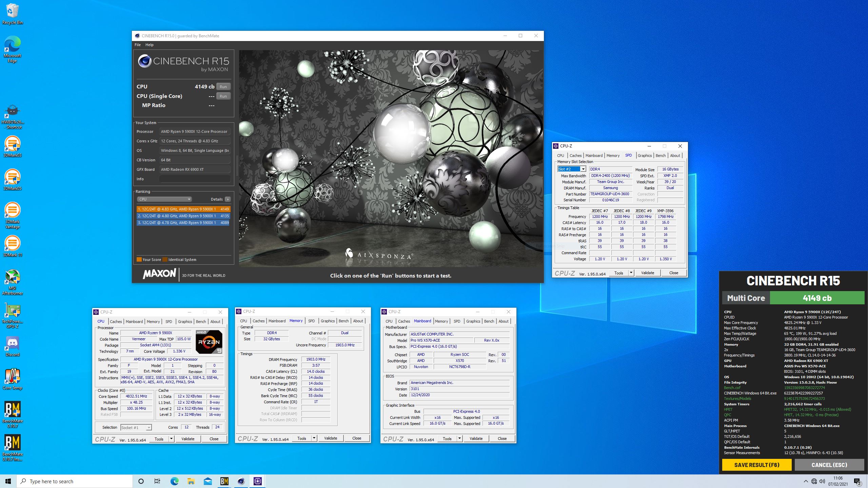Click the Ryzen 9 logo in CPU-Z
The image size is (868, 488).
(x=209, y=342)
